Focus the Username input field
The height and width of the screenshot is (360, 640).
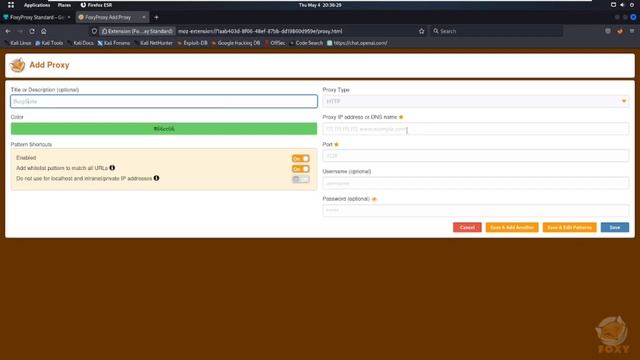476,183
